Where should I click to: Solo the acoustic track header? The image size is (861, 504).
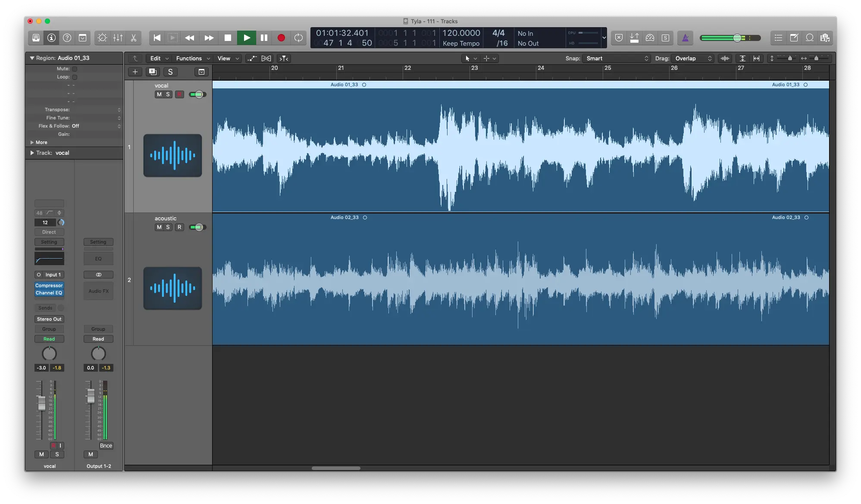(x=168, y=227)
